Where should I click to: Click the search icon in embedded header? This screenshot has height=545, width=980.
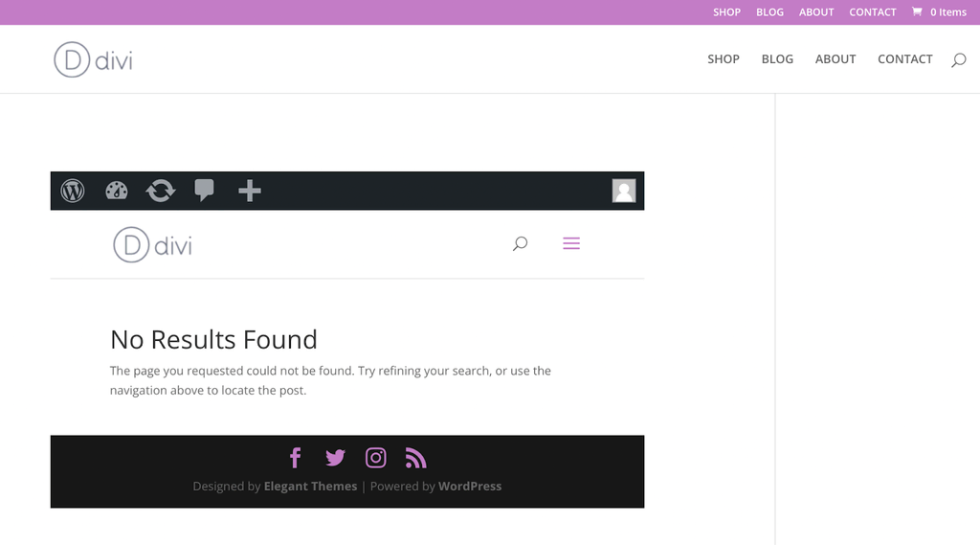(x=520, y=244)
